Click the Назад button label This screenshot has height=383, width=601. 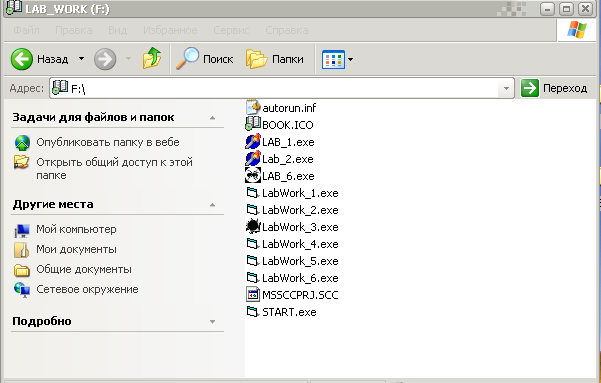click(x=53, y=59)
